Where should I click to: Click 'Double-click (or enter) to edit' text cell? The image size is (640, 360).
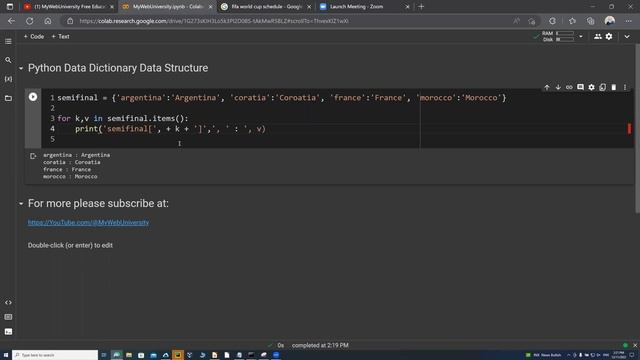pos(70,245)
